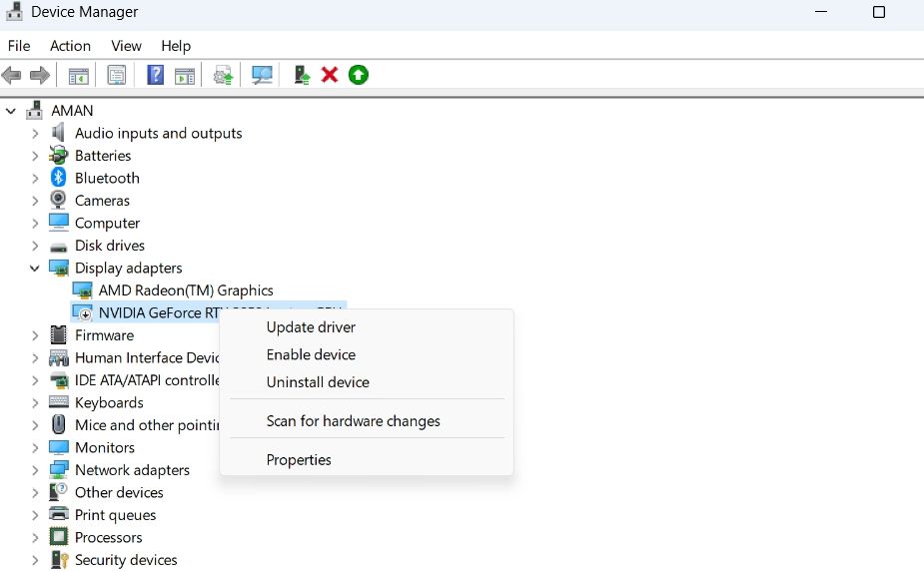
Task: Expand the Batteries category
Action: pos(35,156)
